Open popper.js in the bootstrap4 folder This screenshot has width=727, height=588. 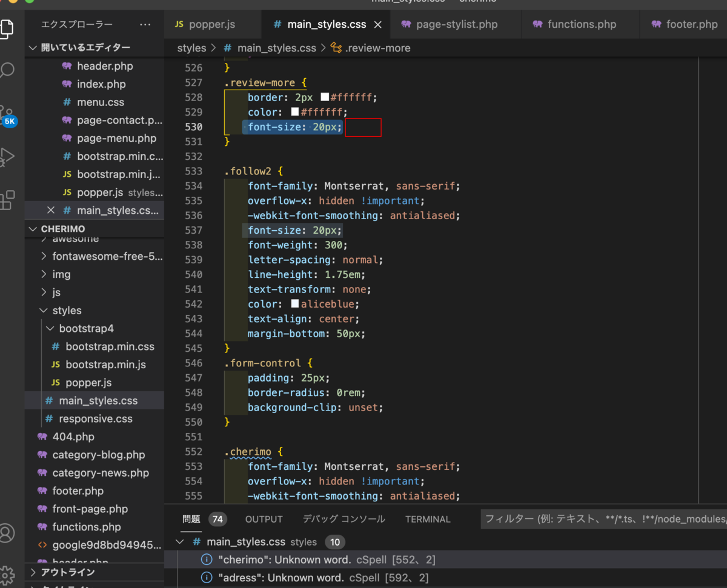coord(88,383)
